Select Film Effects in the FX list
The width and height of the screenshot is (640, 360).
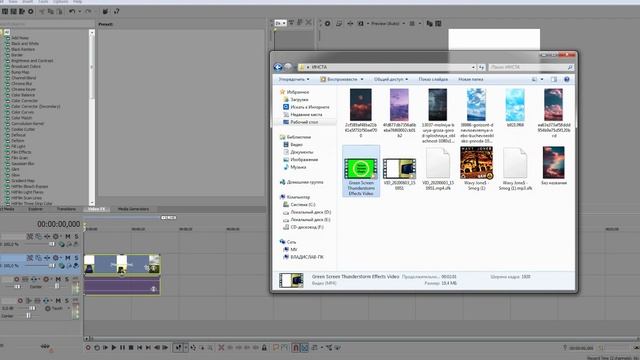[21, 152]
